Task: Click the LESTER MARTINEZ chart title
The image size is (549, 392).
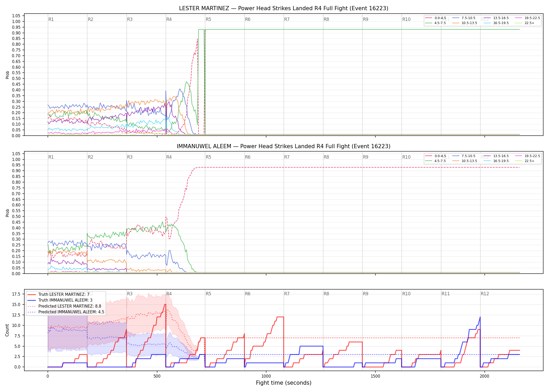Action: 284,8
